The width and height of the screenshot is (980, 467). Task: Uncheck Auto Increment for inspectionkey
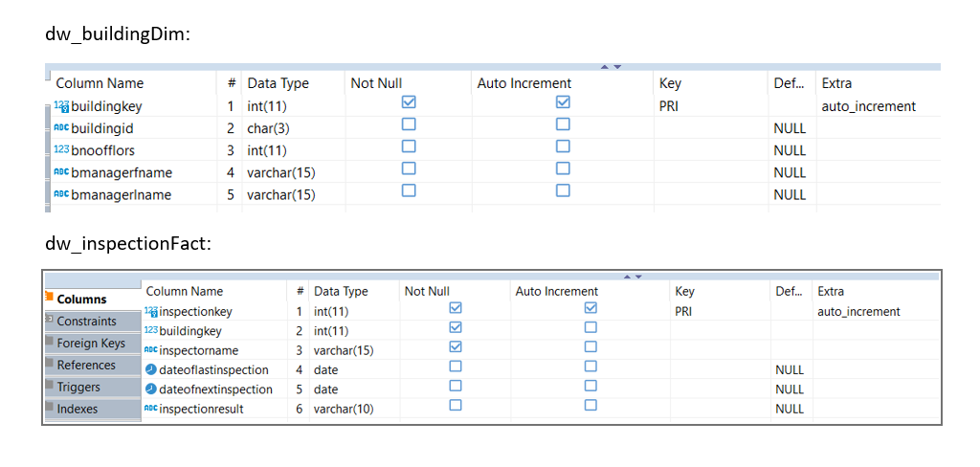[590, 307]
